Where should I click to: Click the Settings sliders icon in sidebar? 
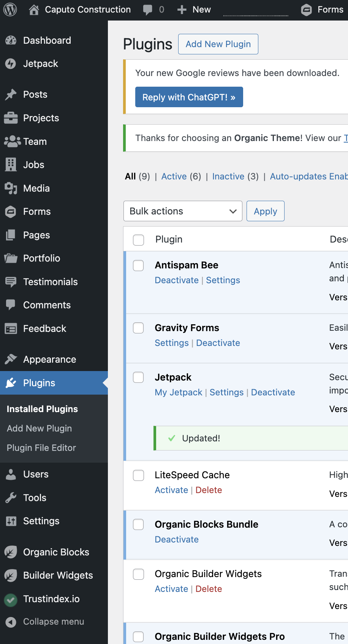tap(11, 521)
